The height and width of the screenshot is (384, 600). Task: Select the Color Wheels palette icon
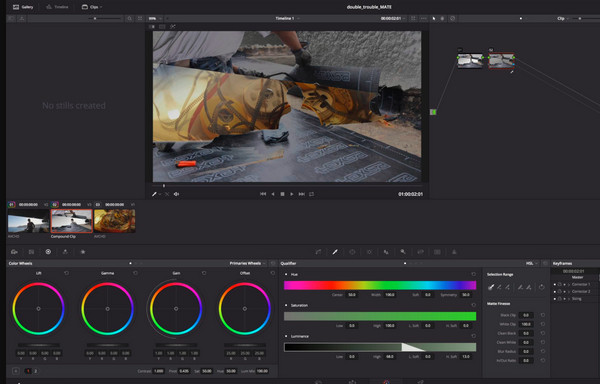tap(48, 252)
